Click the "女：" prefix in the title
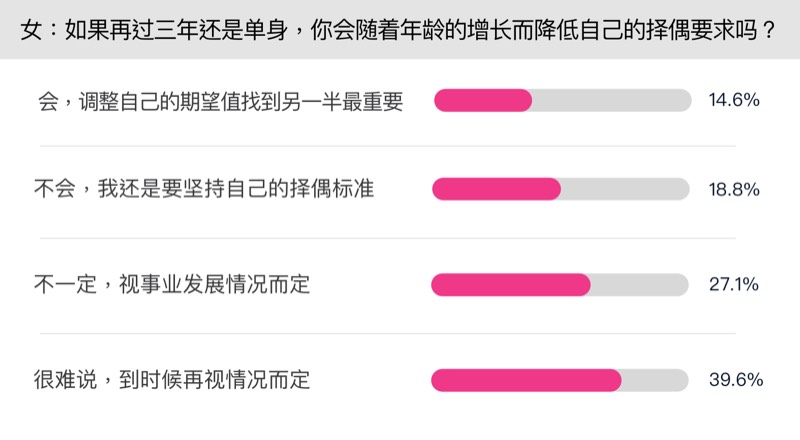The height and width of the screenshot is (440, 800). [x=40, y=29]
